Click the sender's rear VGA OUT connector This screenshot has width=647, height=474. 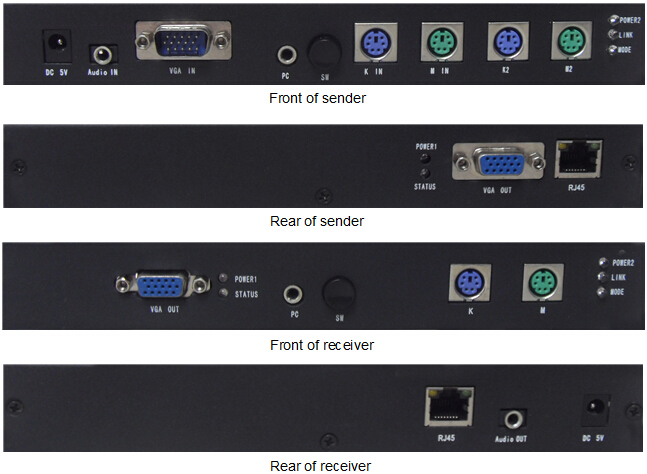[498, 162]
